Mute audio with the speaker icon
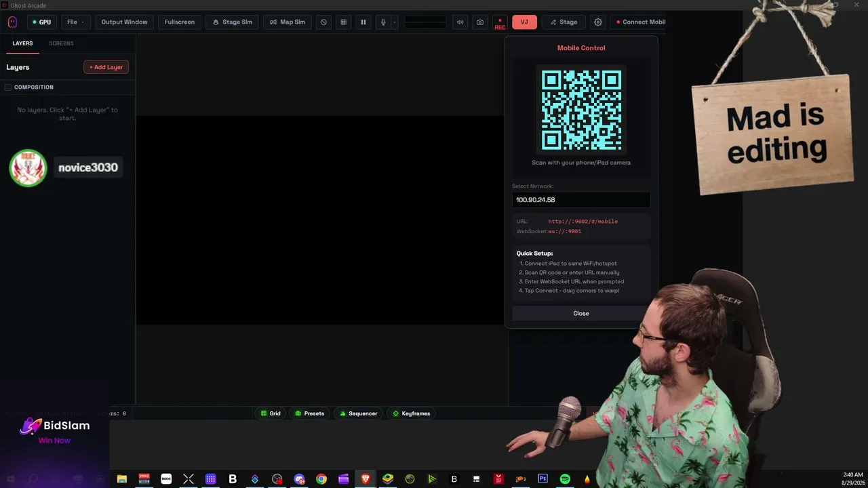868x488 pixels. coord(460,22)
